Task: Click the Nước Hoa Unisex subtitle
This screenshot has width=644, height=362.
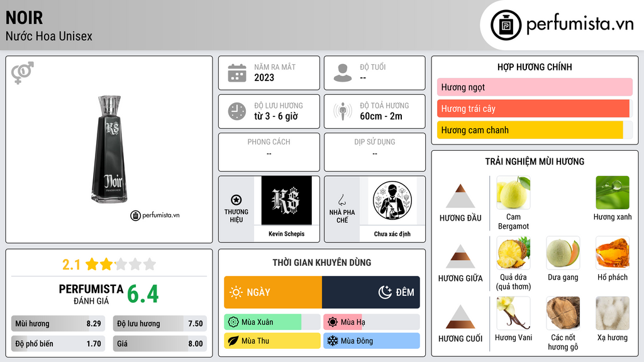Action: [x=49, y=36]
